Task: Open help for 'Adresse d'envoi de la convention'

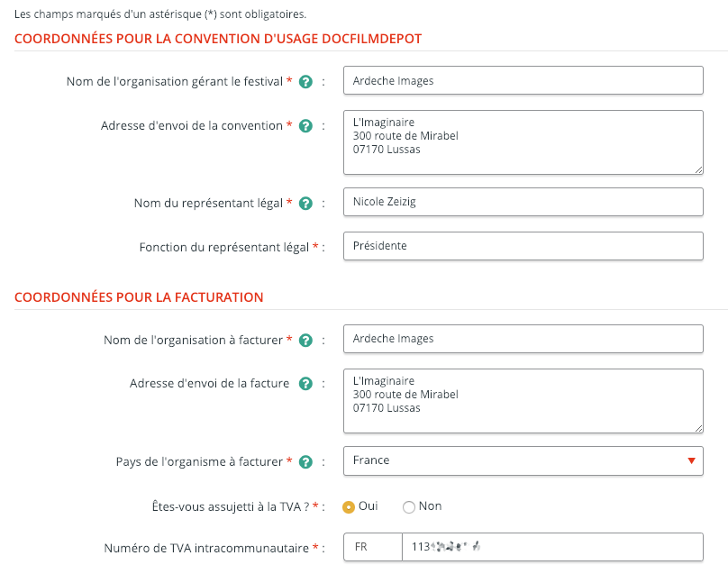Action: [305, 126]
